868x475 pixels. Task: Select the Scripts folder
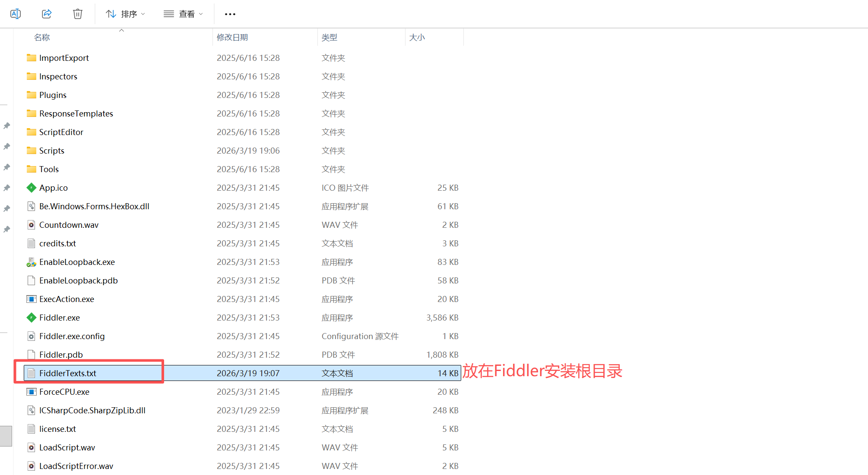(x=52, y=151)
